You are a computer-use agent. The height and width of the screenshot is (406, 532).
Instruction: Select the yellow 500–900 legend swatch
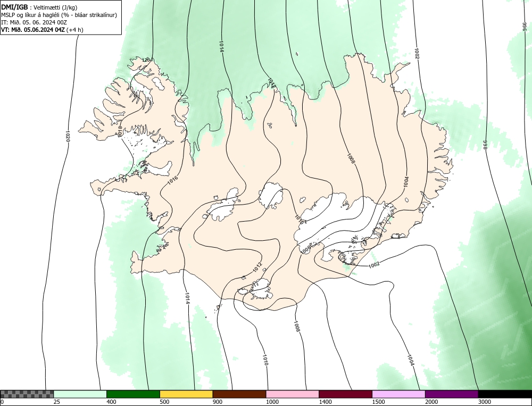(186, 394)
